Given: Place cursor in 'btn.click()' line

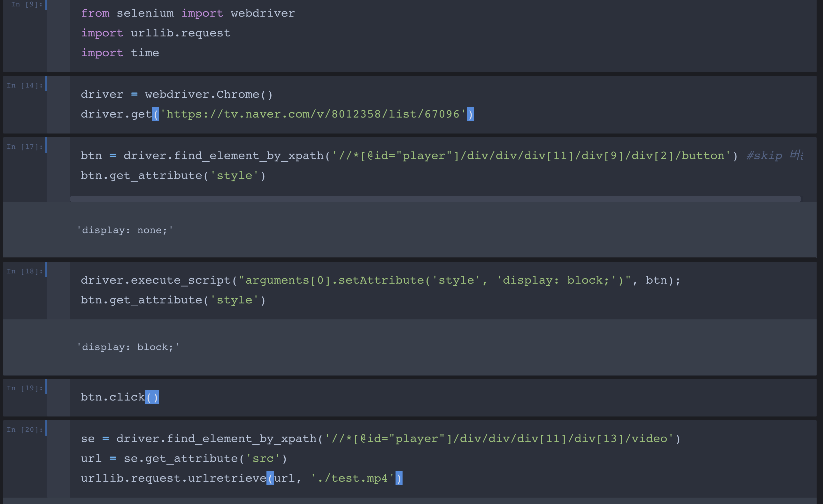Looking at the screenshot, I should click(x=113, y=397).
